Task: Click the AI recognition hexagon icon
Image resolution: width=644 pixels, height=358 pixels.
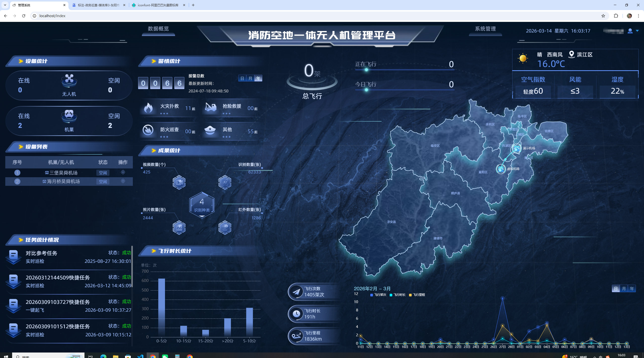Action: [x=225, y=182]
